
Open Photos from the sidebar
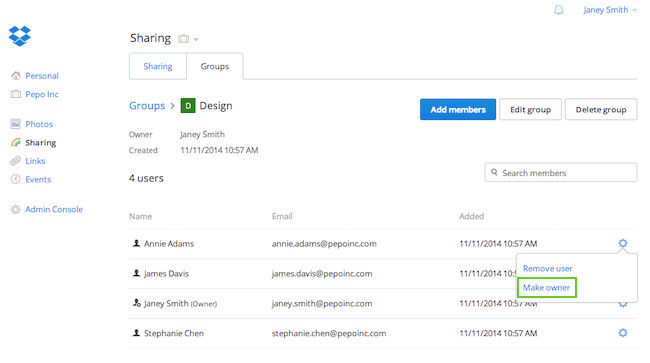39,124
